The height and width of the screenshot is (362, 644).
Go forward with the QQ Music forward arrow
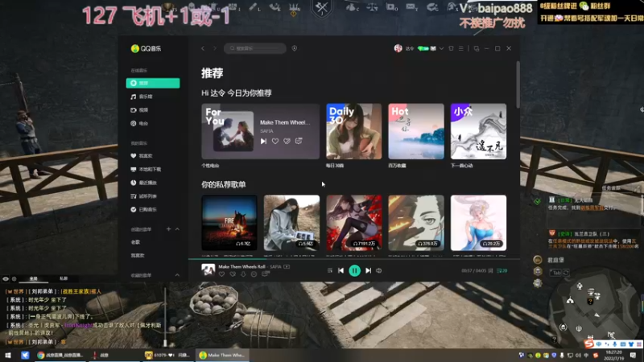(x=214, y=48)
